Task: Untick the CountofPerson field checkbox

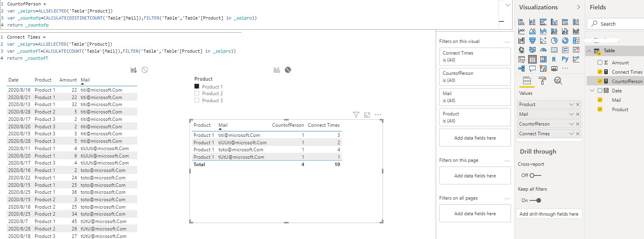Action: tap(600, 81)
